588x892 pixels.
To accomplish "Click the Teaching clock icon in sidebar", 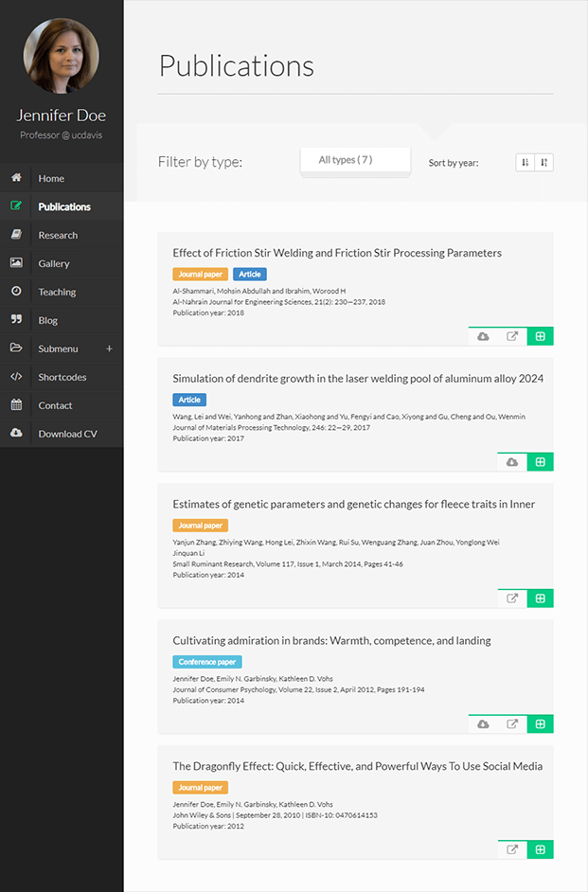I will [x=15, y=292].
